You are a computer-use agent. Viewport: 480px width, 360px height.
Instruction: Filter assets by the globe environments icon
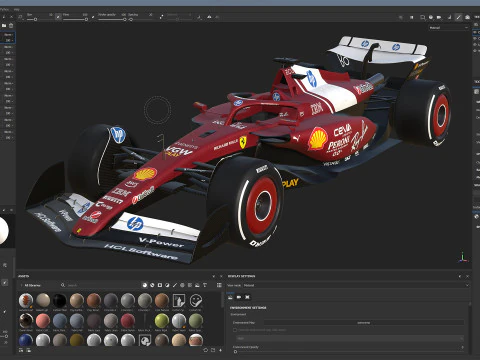click(x=182, y=285)
